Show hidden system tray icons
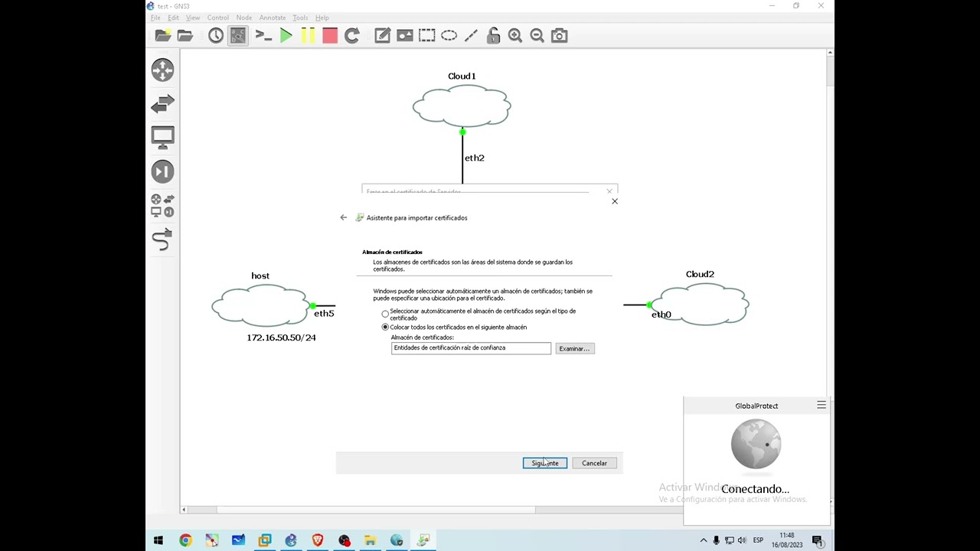This screenshot has width=980, height=551. point(704,540)
